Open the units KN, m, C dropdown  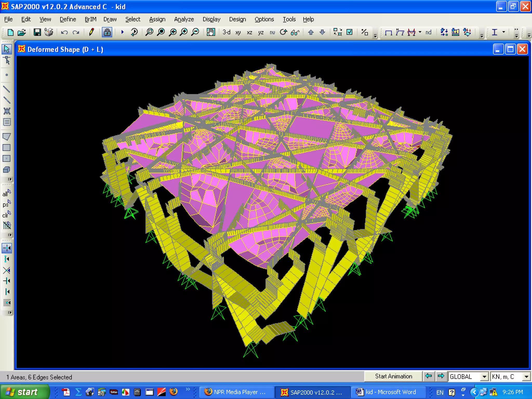[x=526, y=377]
